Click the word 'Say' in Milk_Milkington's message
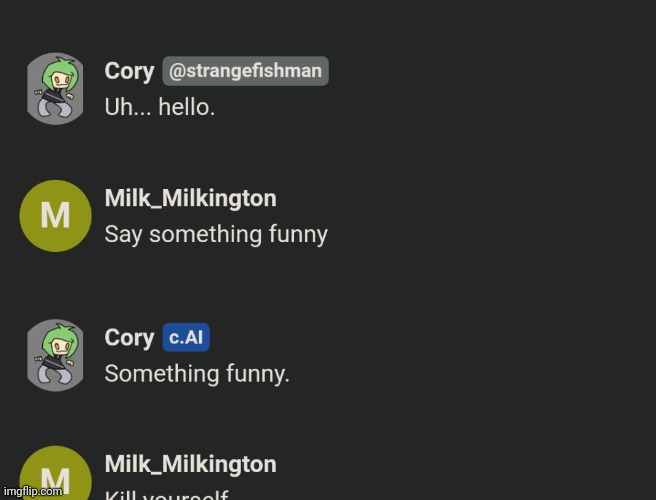The image size is (656, 500). pos(124,234)
